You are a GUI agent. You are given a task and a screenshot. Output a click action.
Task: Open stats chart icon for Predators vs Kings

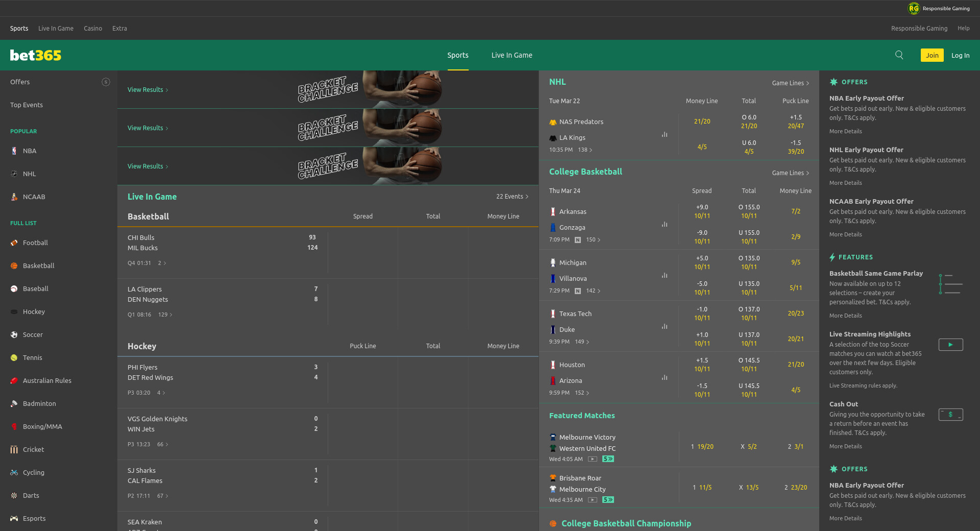tap(664, 135)
